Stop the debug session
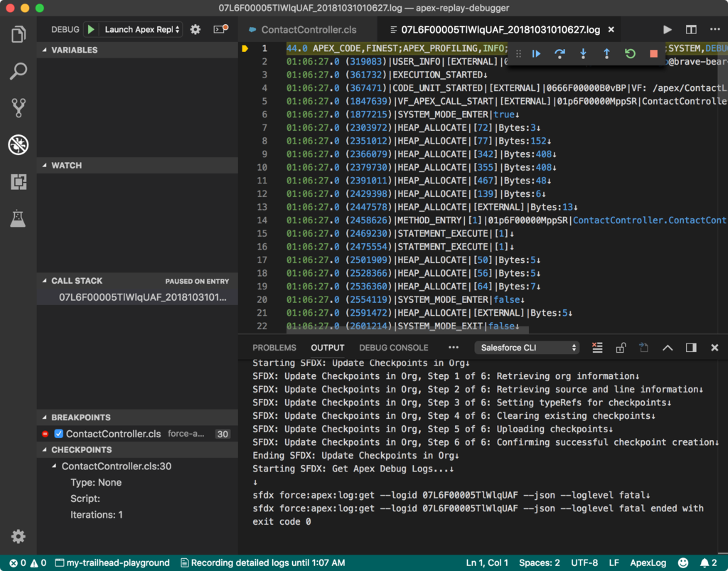The width and height of the screenshot is (728, 571). pos(654,54)
